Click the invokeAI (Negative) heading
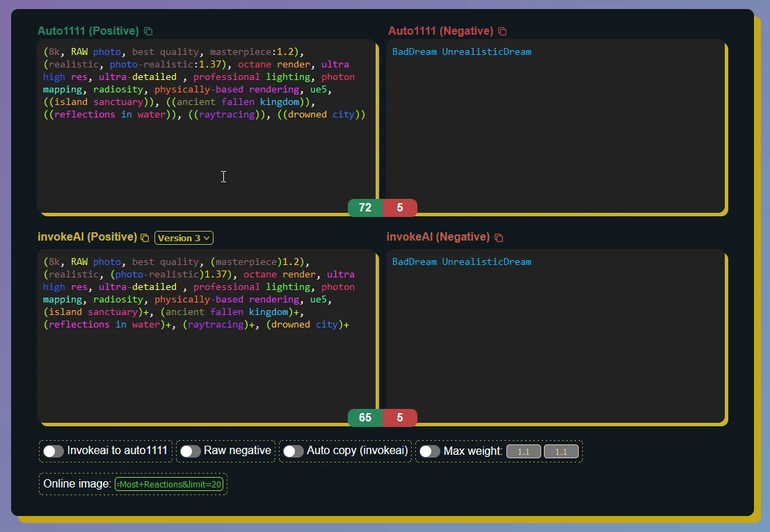Viewport: 770px width, 532px height. tap(438, 237)
